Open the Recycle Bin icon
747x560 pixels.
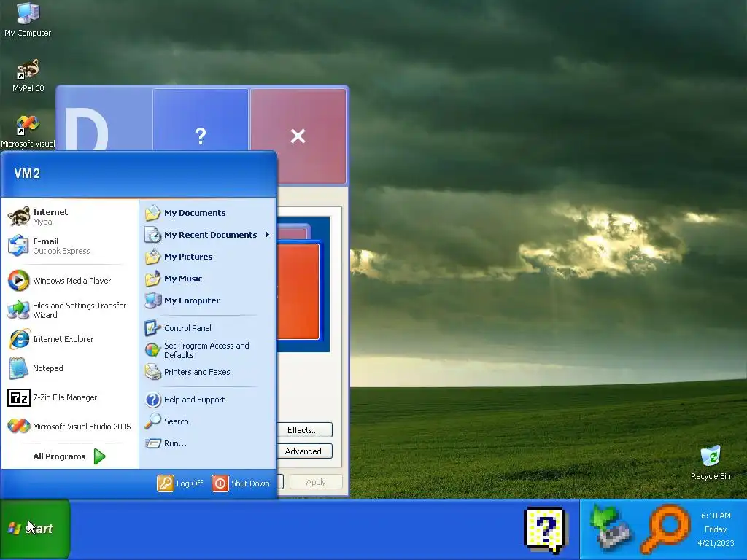click(x=711, y=462)
